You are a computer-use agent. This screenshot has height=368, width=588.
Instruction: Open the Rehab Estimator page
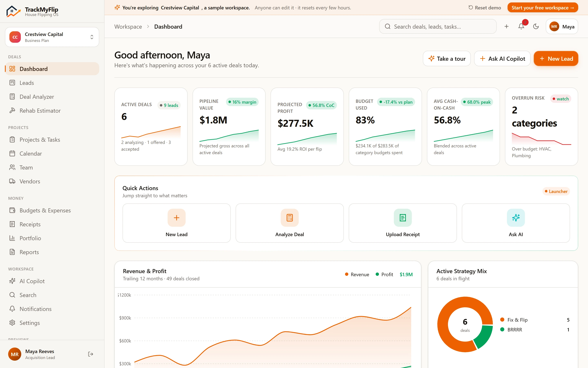pos(52,110)
